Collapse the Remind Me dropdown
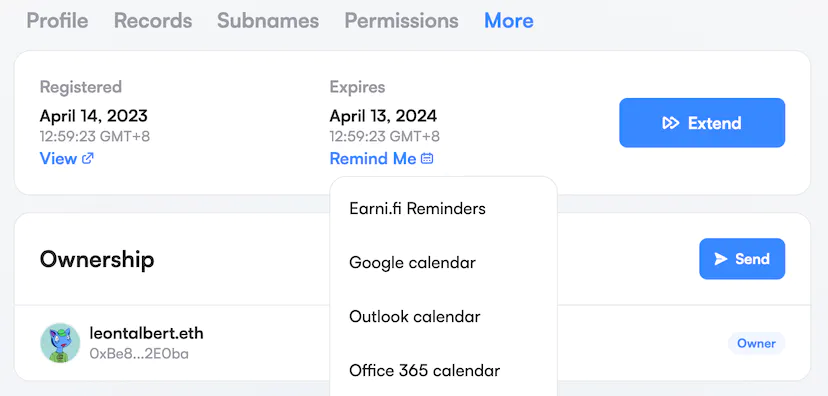The image size is (828, 396). [x=381, y=158]
